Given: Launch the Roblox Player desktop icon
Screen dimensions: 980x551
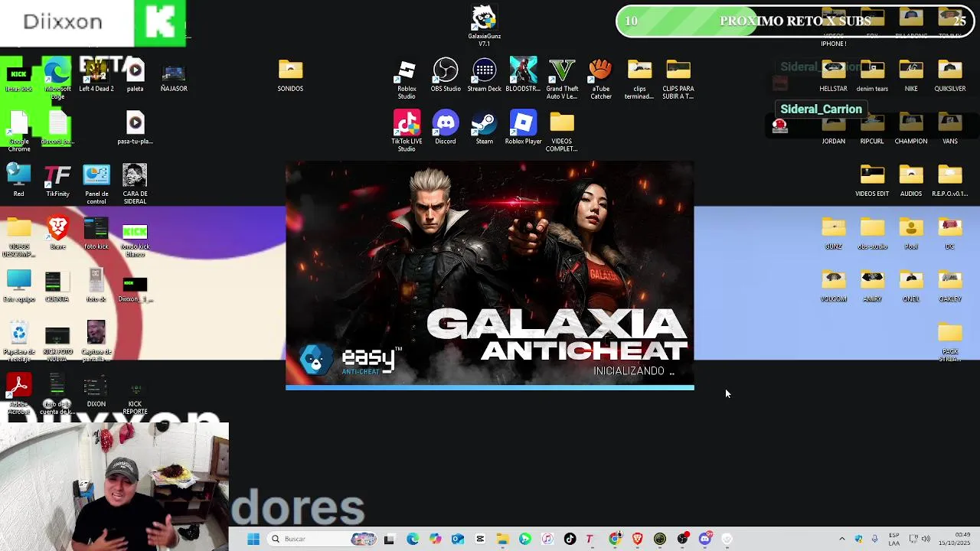Looking at the screenshot, I should 523,128.
